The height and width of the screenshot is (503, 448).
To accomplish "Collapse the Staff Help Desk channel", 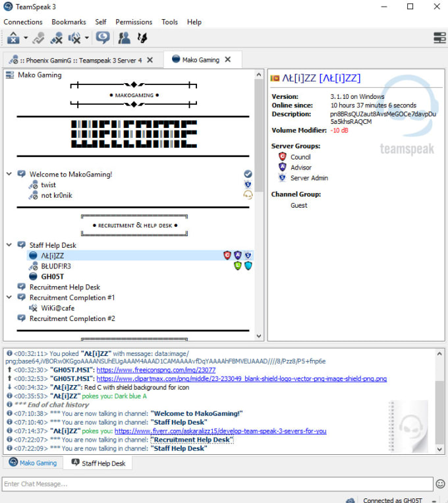I will click(x=9, y=245).
